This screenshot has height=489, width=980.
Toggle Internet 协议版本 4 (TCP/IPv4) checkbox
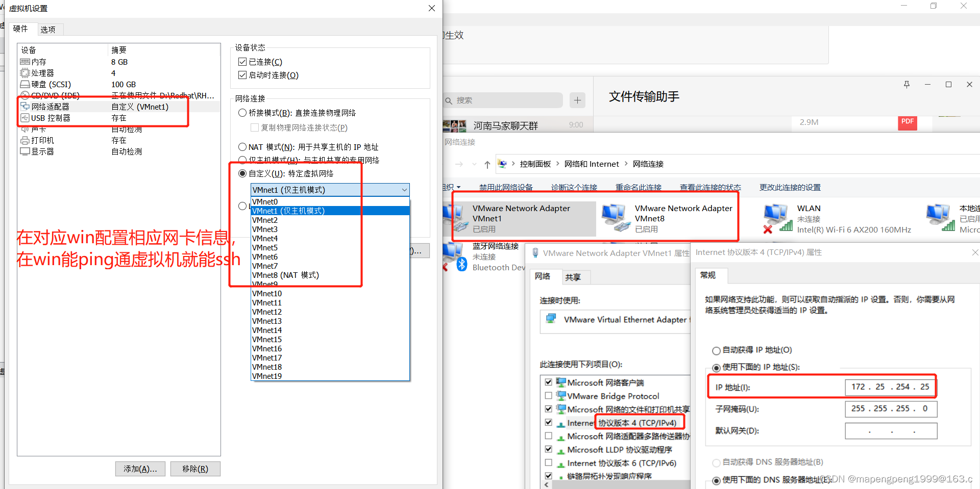548,423
